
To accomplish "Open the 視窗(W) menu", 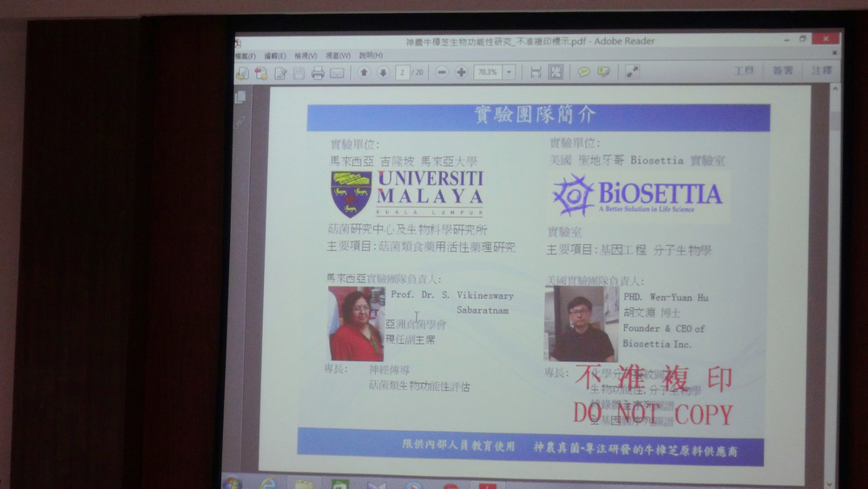I will (x=338, y=56).
